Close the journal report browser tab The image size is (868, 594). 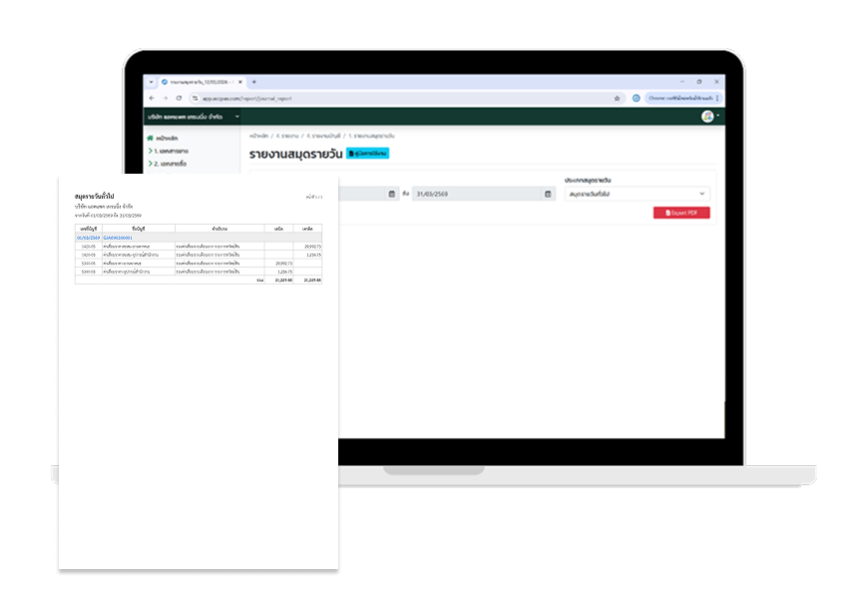(x=240, y=82)
